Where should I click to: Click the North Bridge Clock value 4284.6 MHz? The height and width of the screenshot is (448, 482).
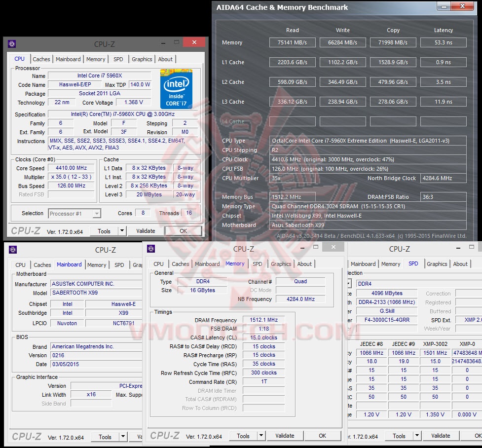(x=443, y=178)
